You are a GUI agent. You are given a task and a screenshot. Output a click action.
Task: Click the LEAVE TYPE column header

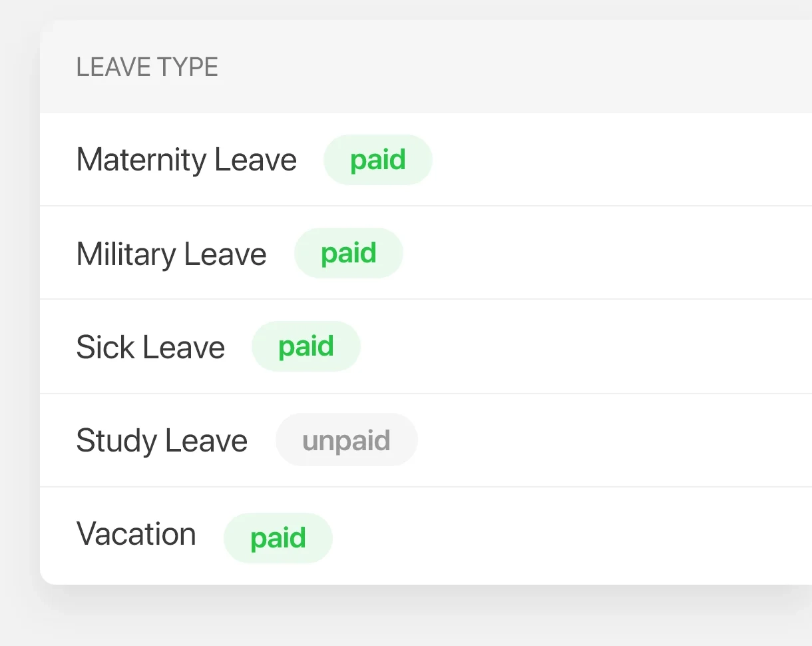[x=147, y=67]
